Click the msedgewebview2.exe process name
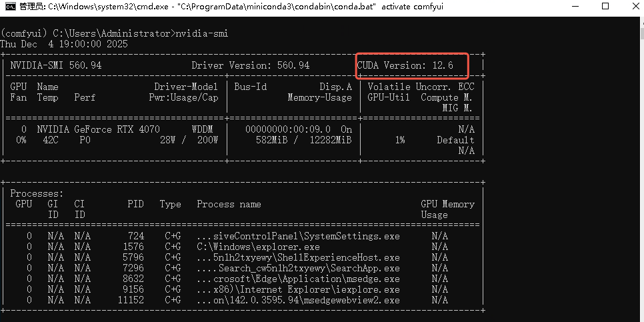 click(298, 300)
